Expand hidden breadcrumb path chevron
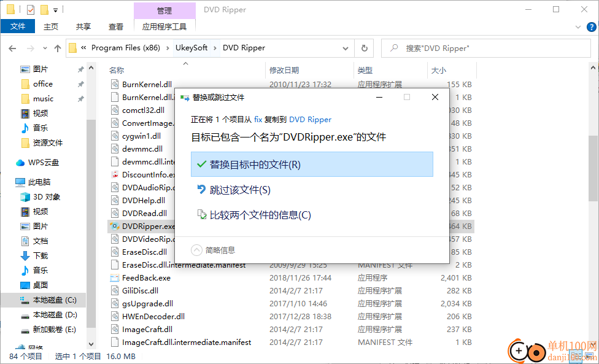The height and width of the screenshot is (364, 599). (83, 48)
